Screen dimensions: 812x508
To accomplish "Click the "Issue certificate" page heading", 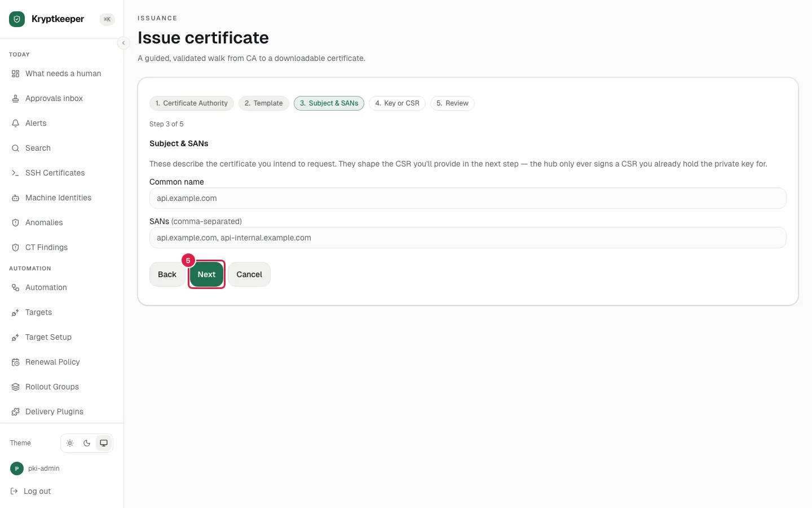I will point(203,38).
